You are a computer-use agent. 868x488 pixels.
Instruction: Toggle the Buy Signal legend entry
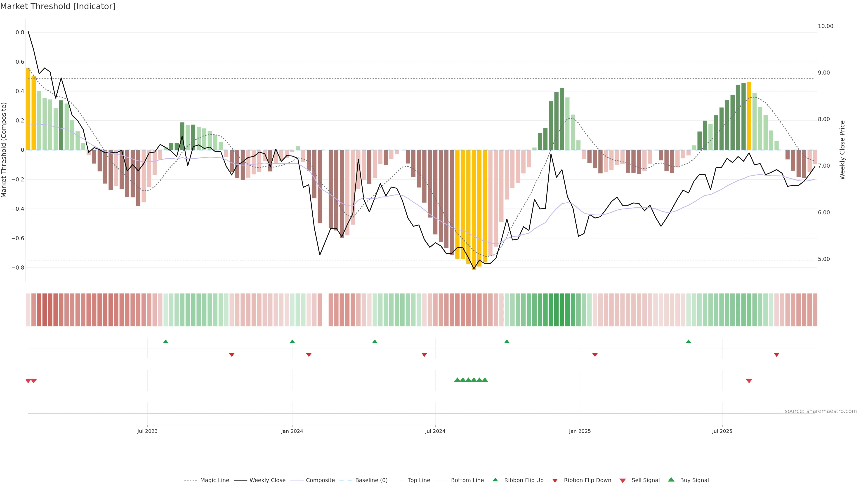click(x=694, y=480)
